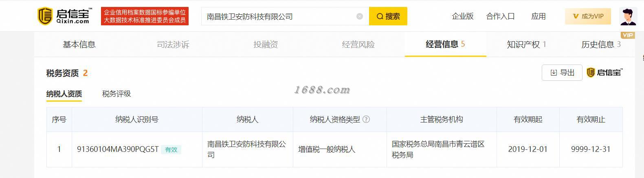Image resolution: width=644 pixels, height=178 pixels.
Task: Open the Qixin.com shield logo
Action: click(x=65, y=16)
